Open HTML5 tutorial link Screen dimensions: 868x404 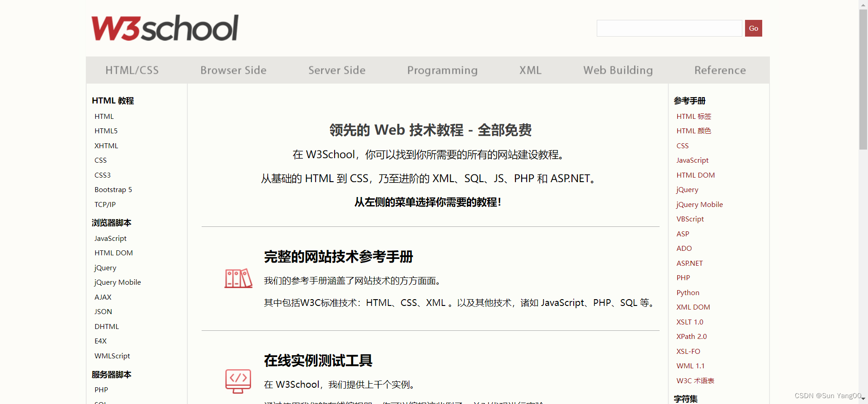pos(106,131)
